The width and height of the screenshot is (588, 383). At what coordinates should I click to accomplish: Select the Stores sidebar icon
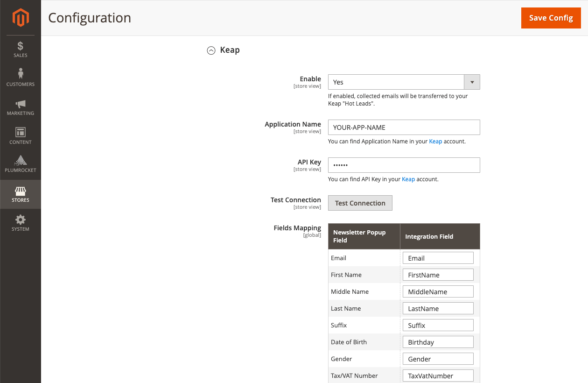click(20, 193)
